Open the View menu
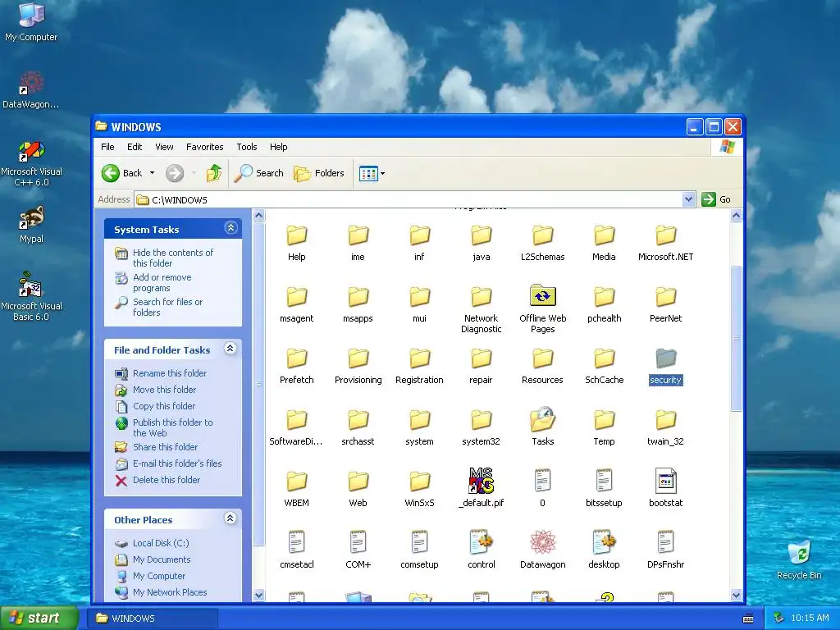This screenshot has width=840, height=630. coord(164,147)
